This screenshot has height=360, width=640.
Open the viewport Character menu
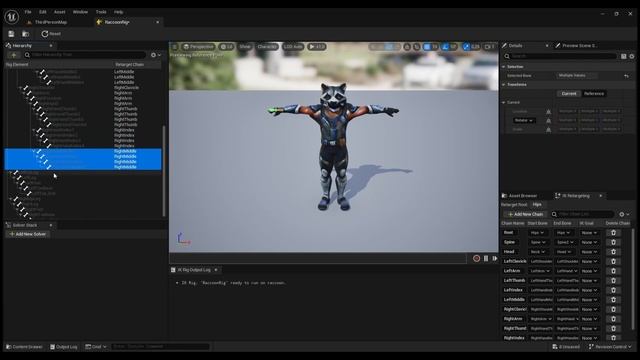click(267, 47)
